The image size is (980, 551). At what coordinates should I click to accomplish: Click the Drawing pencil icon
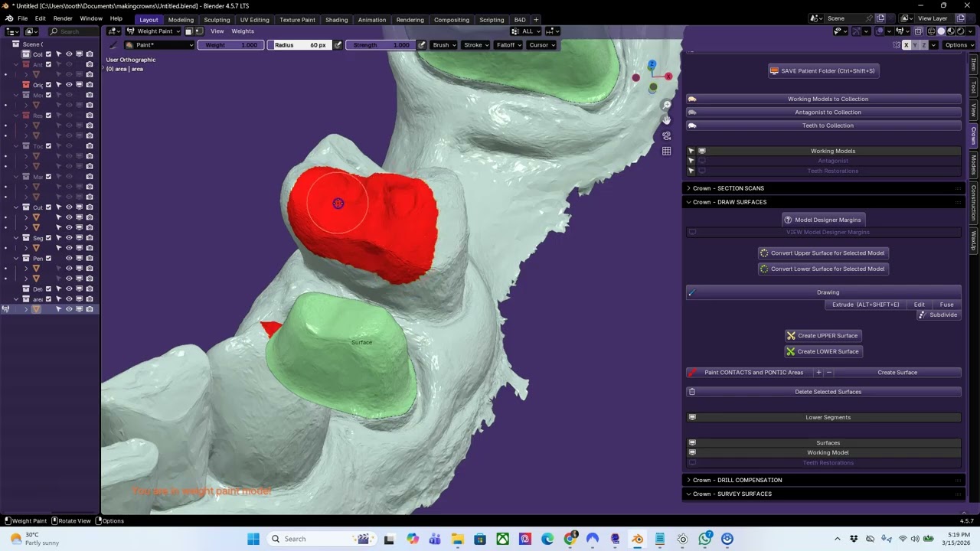coord(692,292)
